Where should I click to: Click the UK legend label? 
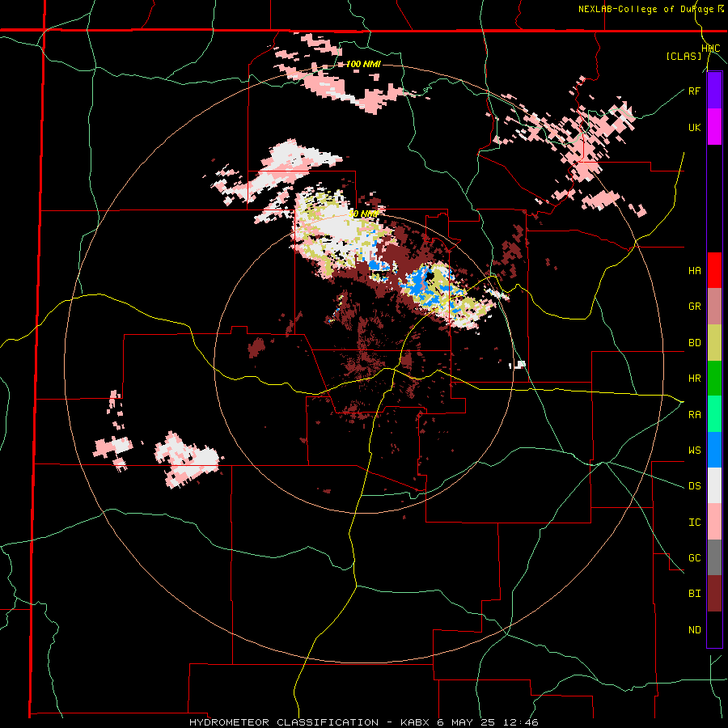click(695, 127)
